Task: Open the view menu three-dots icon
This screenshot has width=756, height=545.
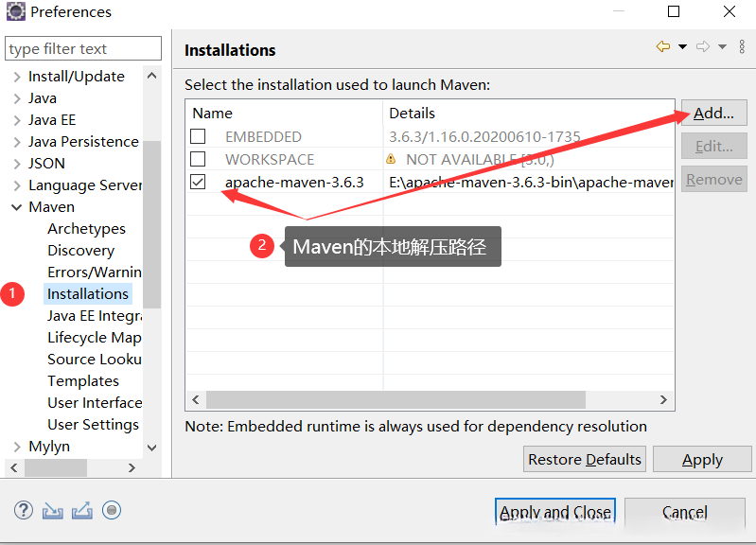Action: point(742,46)
